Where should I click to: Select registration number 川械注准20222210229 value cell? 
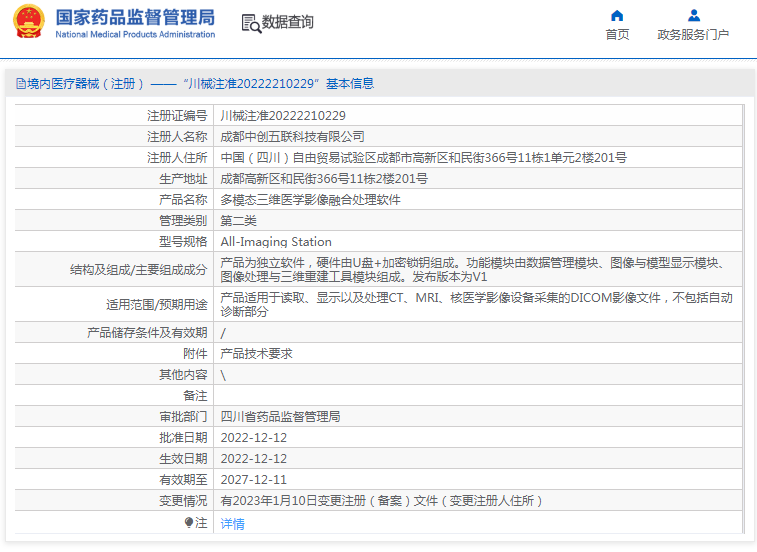(x=478, y=115)
